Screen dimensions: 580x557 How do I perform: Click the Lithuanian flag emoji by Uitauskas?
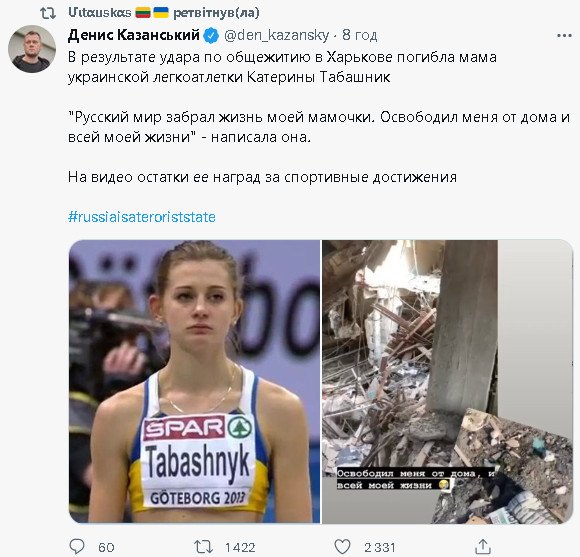(143, 13)
